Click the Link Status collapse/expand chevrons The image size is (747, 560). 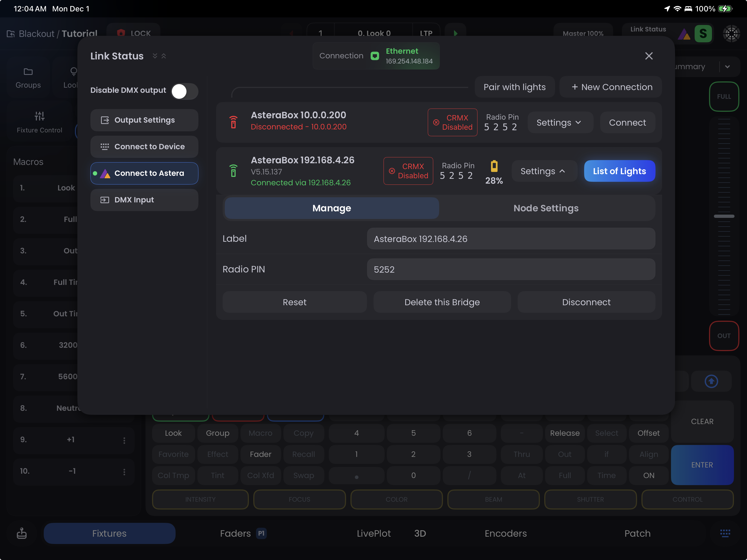tap(159, 56)
